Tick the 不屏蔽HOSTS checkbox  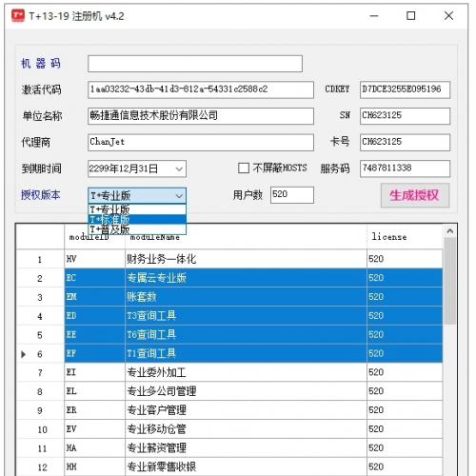coord(244,168)
